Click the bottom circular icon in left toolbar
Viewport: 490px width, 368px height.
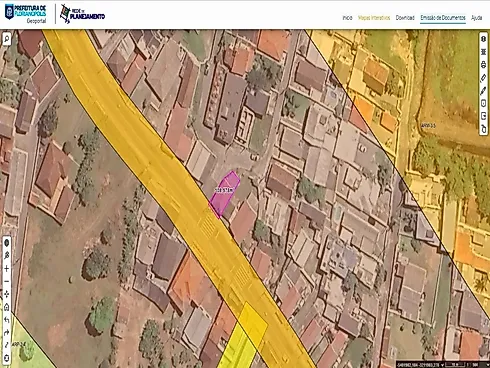[x=7, y=358]
